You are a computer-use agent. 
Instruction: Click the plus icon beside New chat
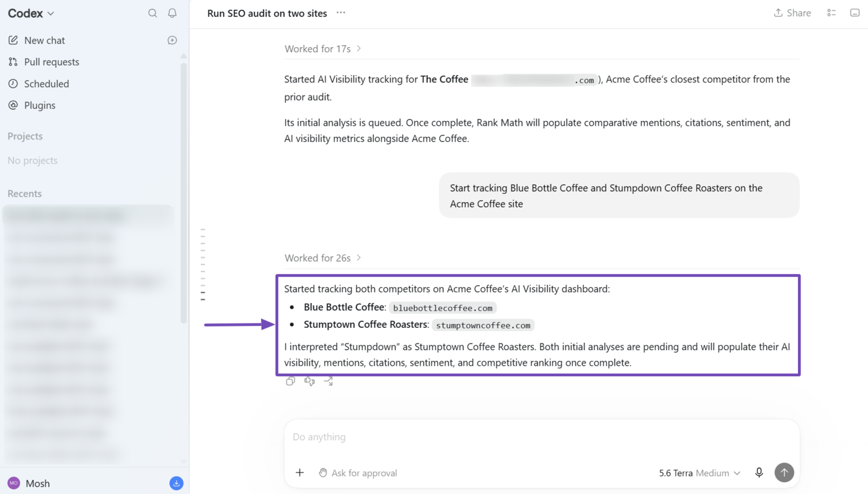(172, 40)
